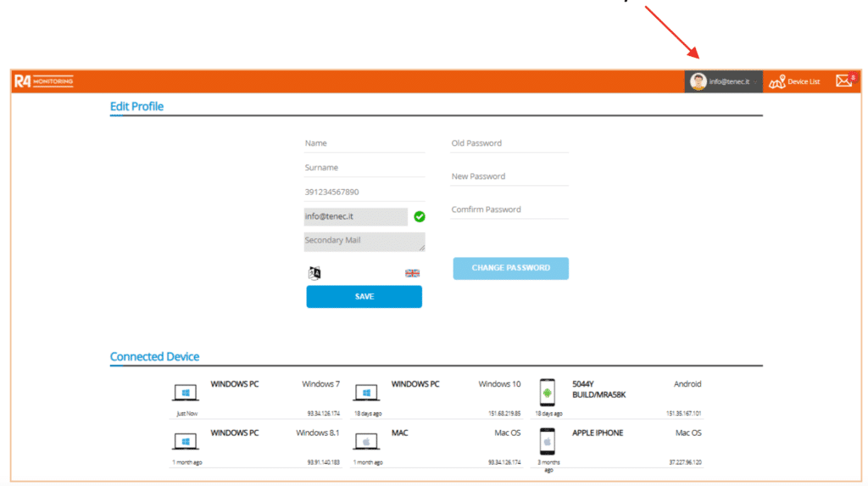Open the mail notifications envelope icon
The width and height of the screenshot is (868, 486).
point(844,81)
